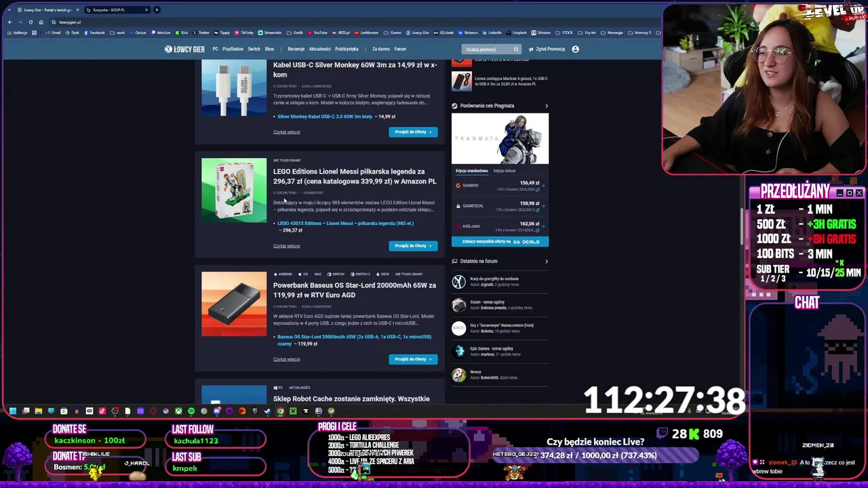868x488 pixels.
Task: Switch to the Rozrywka BOOP.PL tab
Action: (115, 10)
